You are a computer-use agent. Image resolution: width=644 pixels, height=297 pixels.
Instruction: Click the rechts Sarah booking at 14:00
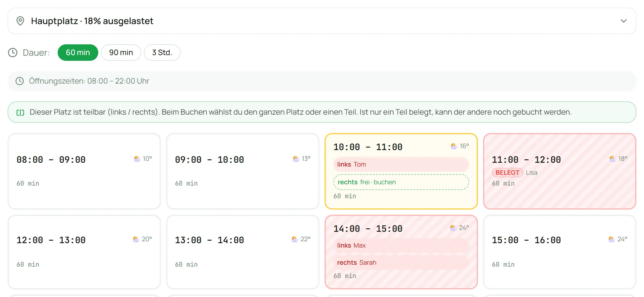point(401,262)
